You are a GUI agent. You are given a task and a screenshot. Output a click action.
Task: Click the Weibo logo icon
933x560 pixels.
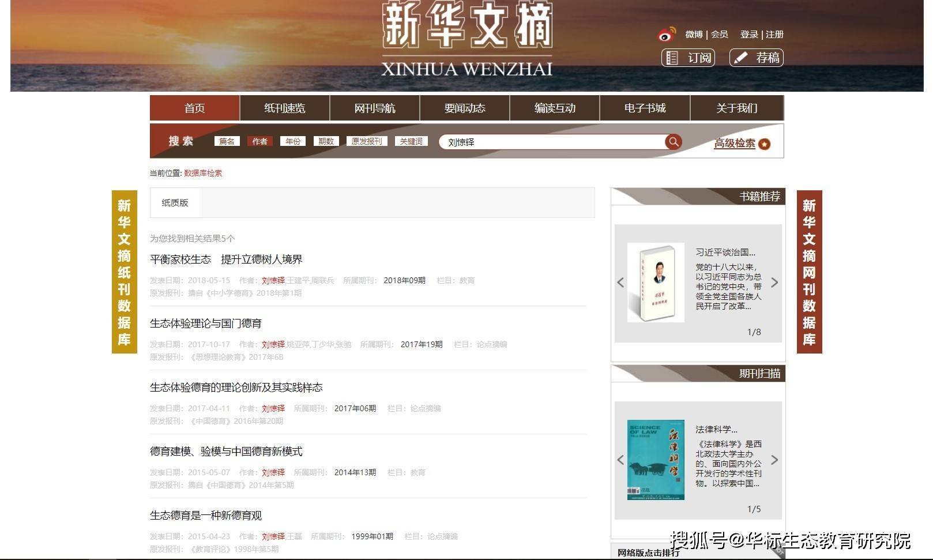point(666,35)
